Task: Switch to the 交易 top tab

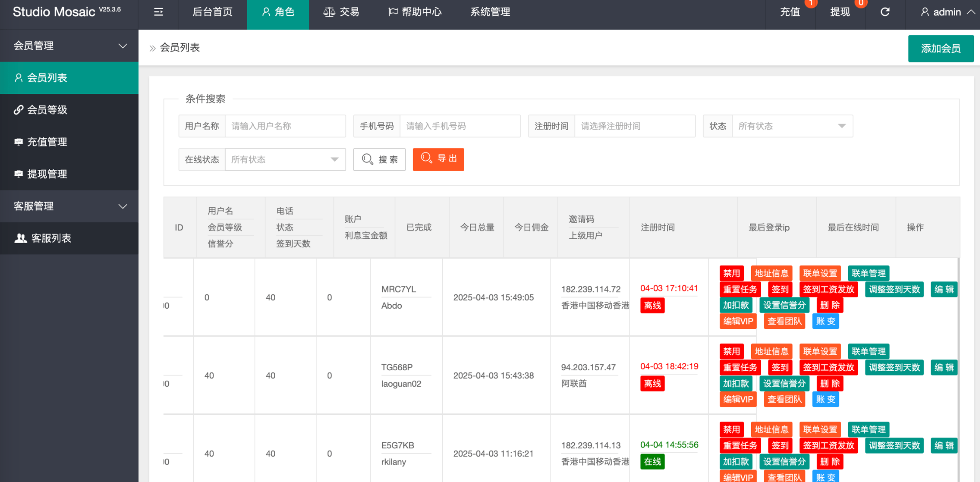Action: tap(341, 12)
